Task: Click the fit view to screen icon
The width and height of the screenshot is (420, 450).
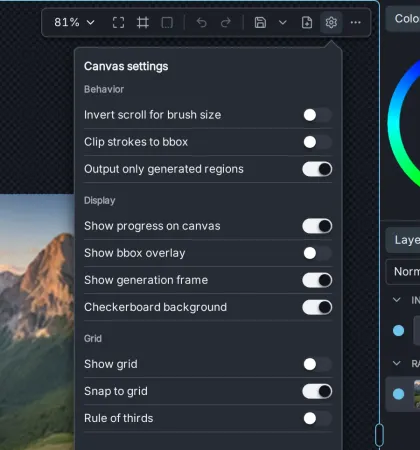Action: [x=118, y=23]
